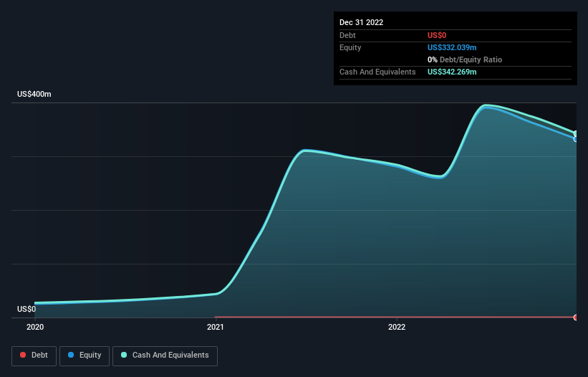Image resolution: width=588 pixels, height=377 pixels.
Task: Click the US$0 y-axis label
Action: [x=26, y=309]
